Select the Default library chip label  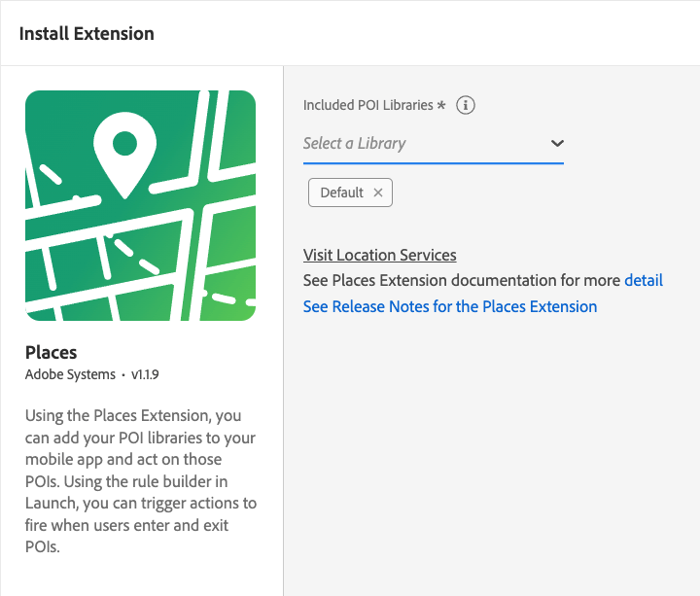(341, 193)
